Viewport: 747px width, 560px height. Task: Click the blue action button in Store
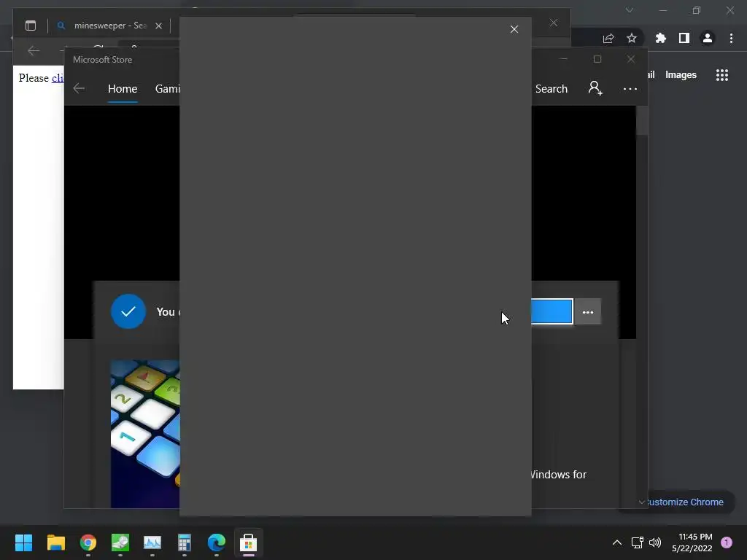pyautogui.click(x=551, y=311)
